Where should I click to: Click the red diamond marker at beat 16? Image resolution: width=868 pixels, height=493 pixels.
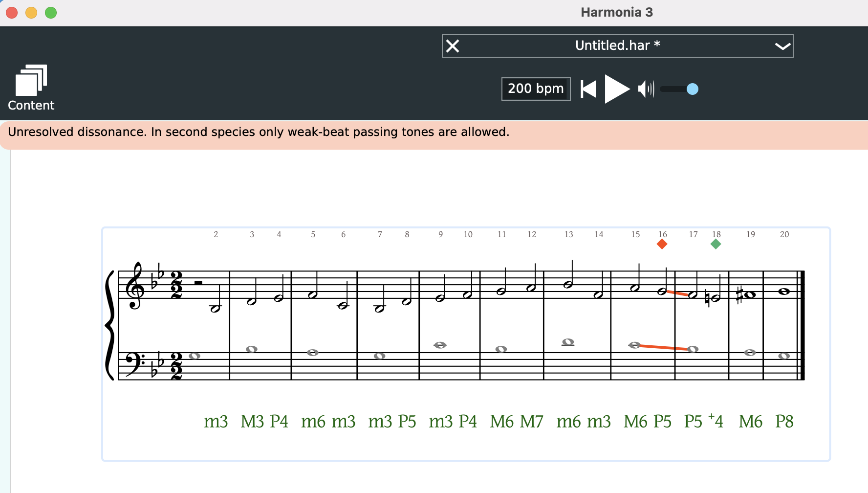(662, 244)
